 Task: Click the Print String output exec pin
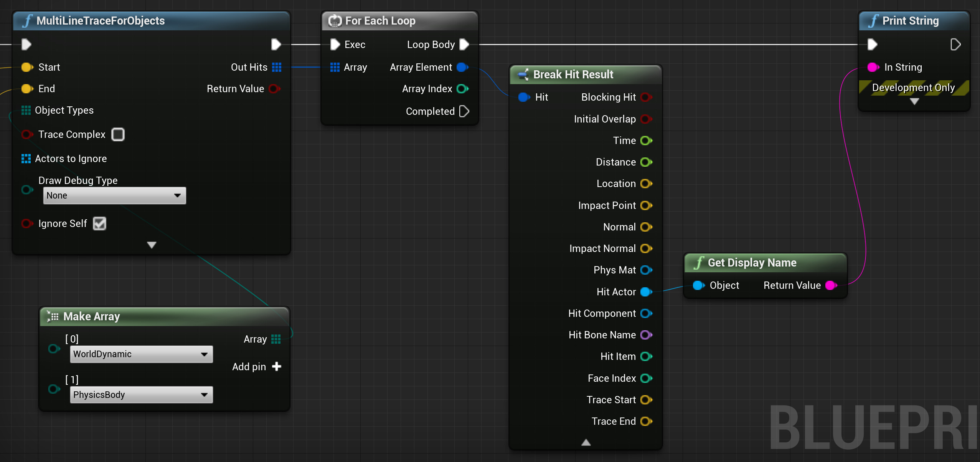click(955, 45)
